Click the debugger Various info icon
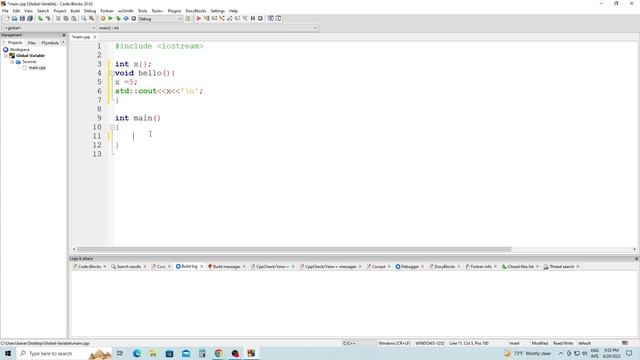 tap(278, 18)
